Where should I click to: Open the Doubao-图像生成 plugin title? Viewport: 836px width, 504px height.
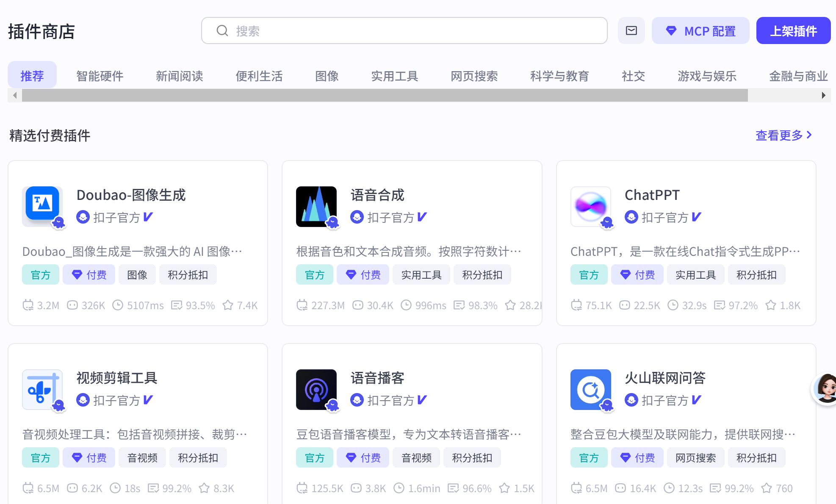click(x=131, y=195)
